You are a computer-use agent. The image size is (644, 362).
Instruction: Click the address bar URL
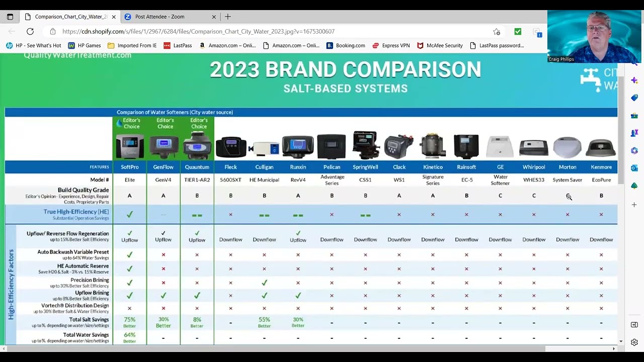point(198,31)
